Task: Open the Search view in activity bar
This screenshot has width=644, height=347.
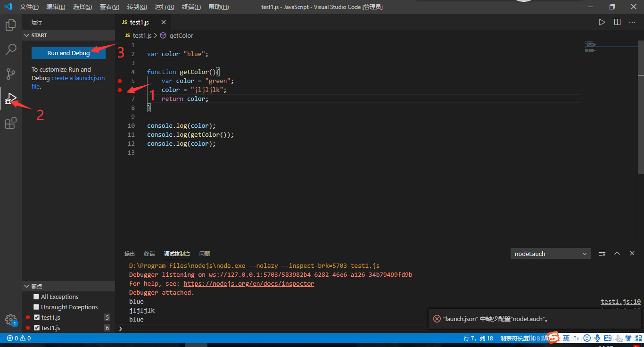Action: coord(11,49)
